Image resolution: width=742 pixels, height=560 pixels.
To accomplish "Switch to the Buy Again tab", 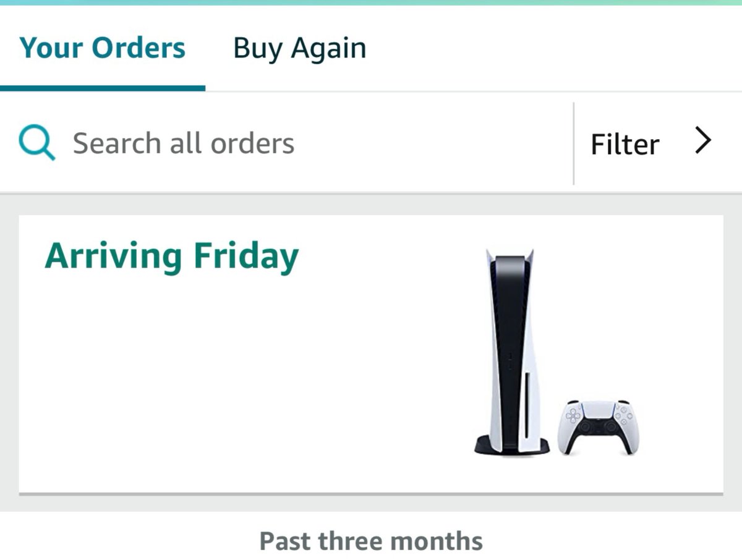I will point(299,48).
